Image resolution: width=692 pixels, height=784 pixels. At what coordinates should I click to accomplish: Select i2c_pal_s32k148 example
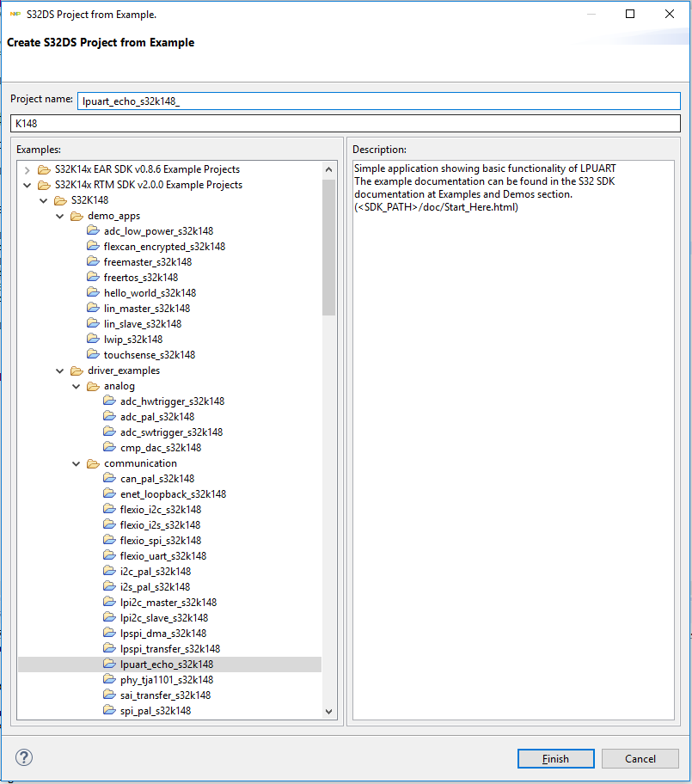pos(156,572)
